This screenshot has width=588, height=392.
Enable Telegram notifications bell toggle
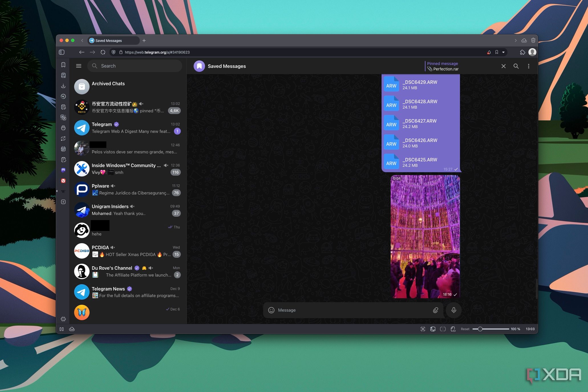[487, 52]
